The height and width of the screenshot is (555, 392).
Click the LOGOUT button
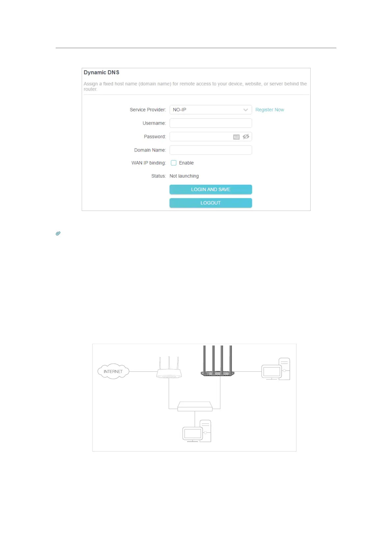(x=210, y=203)
